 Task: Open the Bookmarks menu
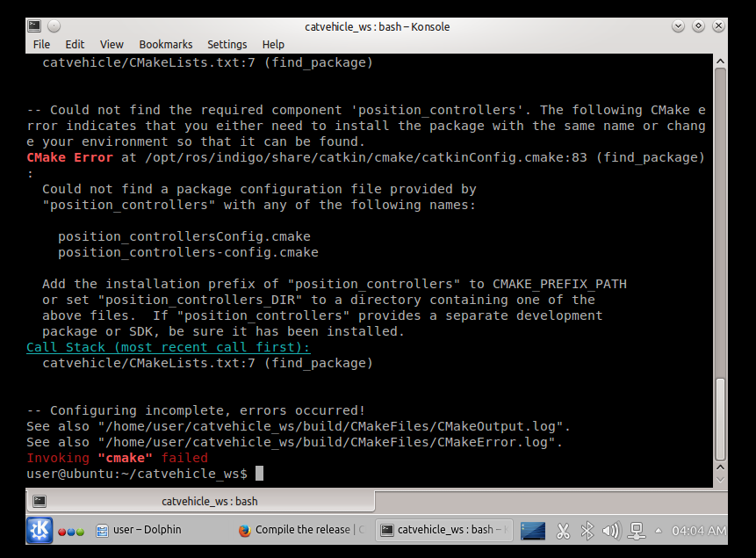(x=165, y=44)
